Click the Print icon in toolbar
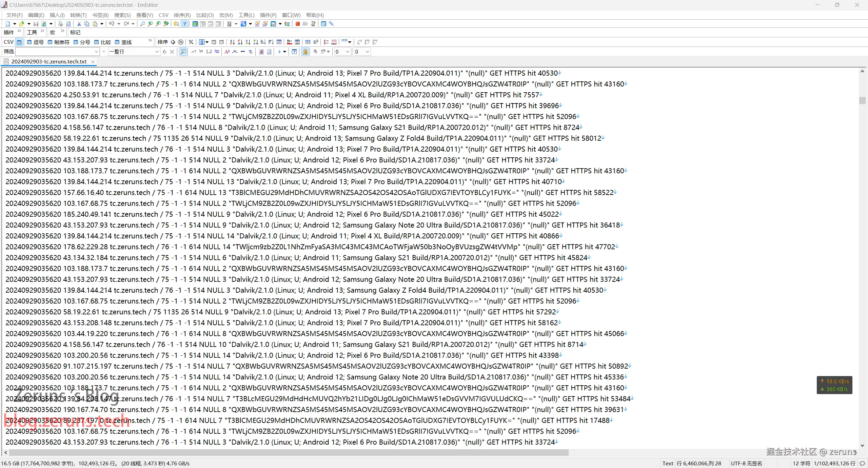Image resolution: width=868 pixels, height=468 pixels. tap(60, 24)
